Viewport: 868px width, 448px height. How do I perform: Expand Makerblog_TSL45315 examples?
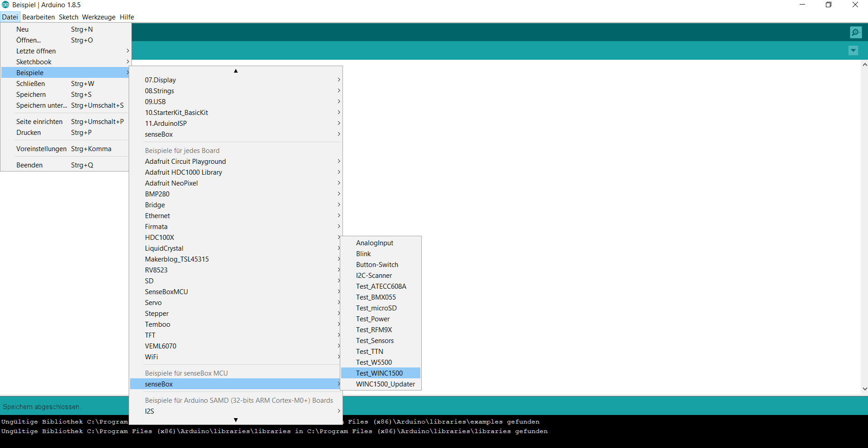pos(236,259)
